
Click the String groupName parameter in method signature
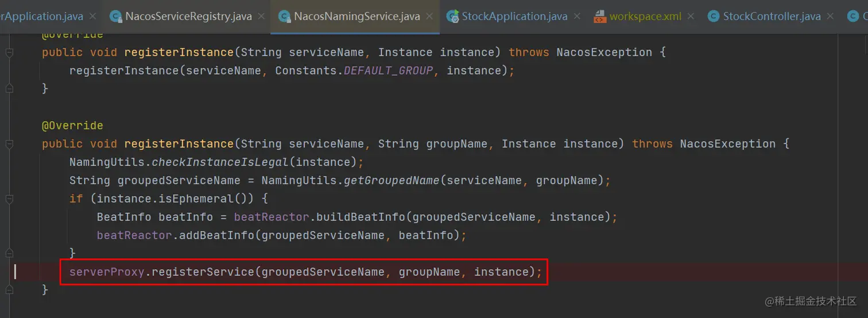(433, 144)
